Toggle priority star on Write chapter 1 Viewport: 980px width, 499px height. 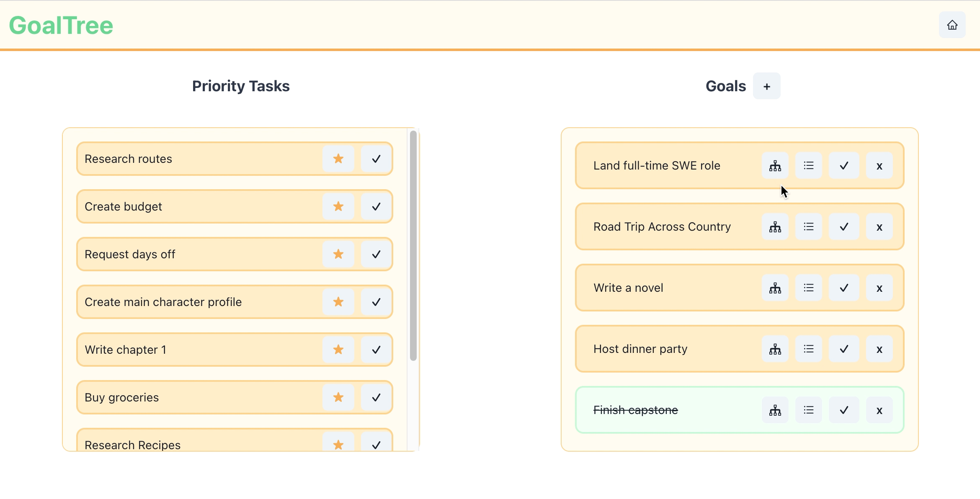click(338, 350)
